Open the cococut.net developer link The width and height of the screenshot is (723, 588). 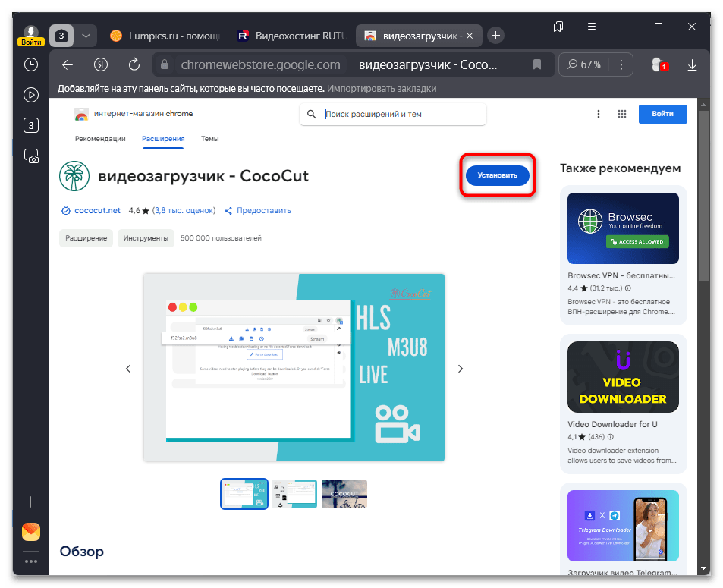(97, 211)
